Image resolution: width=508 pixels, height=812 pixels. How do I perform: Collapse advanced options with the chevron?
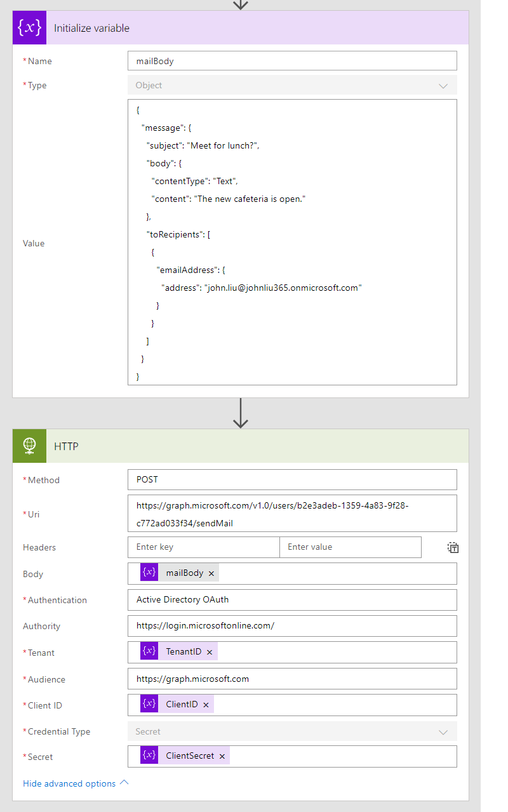pos(124,783)
